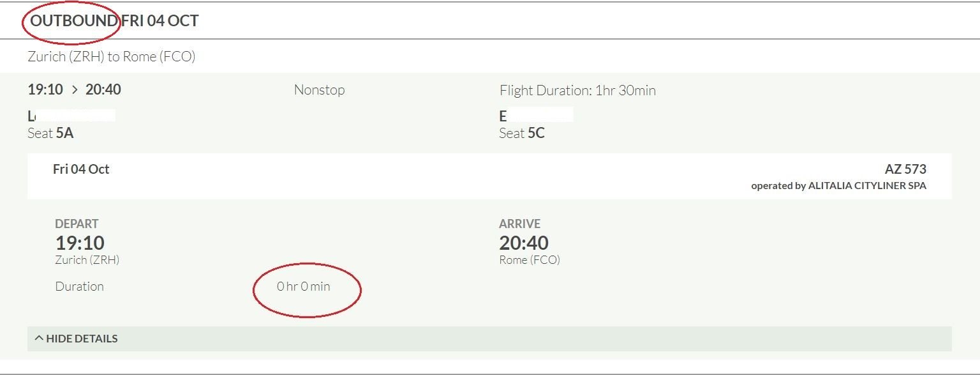Viewport: 980px width, 375px height.
Task: Click Seat 5C for second passenger
Action: [x=522, y=134]
